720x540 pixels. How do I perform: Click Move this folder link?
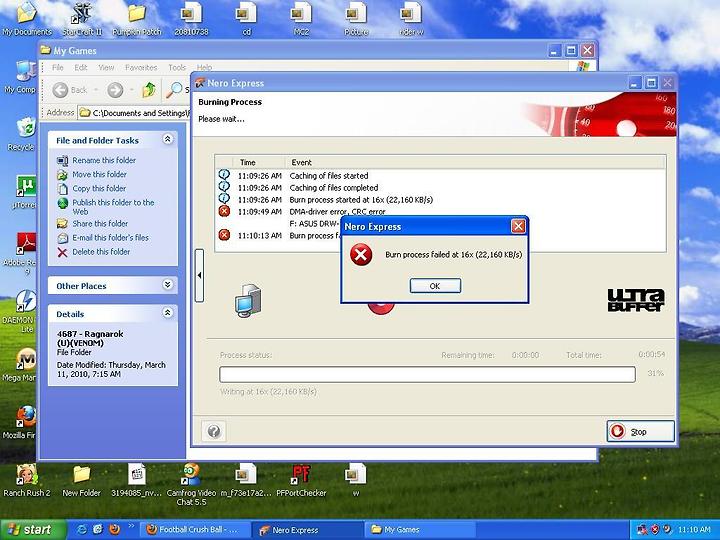pyautogui.click(x=99, y=174)
